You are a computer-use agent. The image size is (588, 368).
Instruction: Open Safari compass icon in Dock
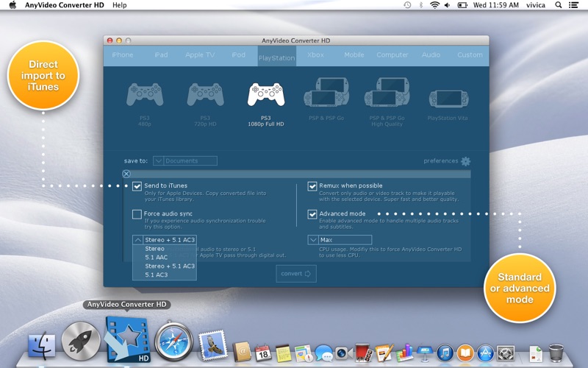(x=174, y=341)
